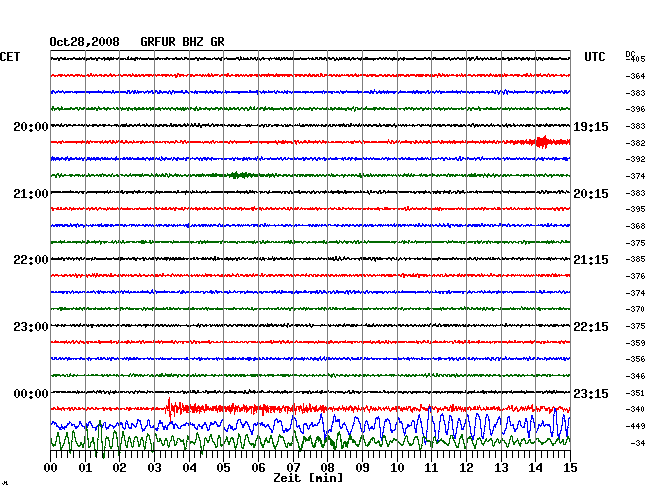The height and width of the screenshot is (494, 650).
Task: Click the DC offset value -356
Action: coord(635,359)
